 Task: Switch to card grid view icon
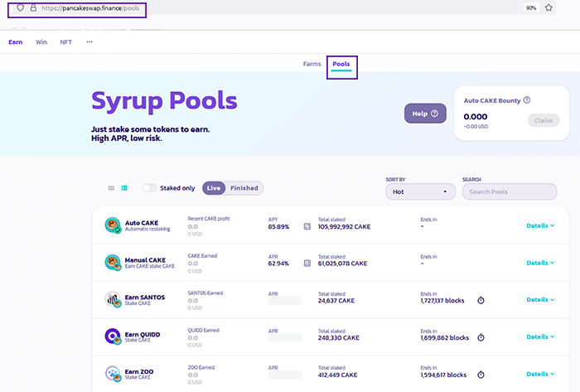click(x=111, y=188)
